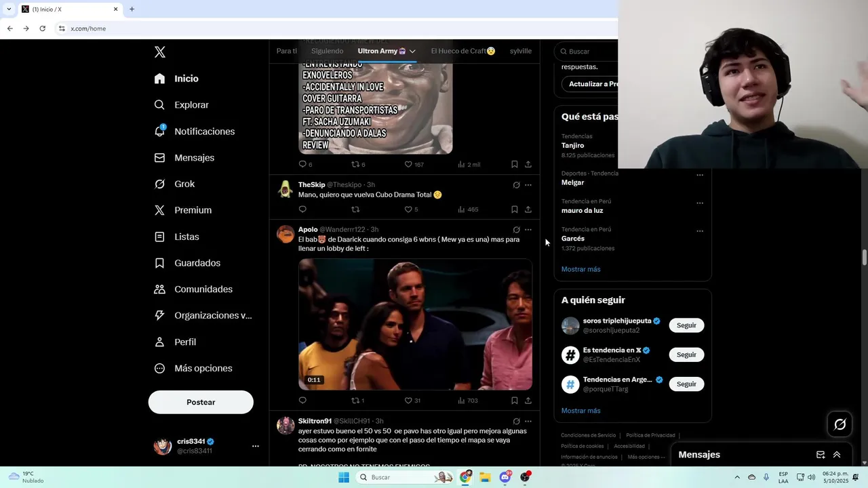Screen dimensions: 868x488
Task: Follow soros triplehijueputa
Action: (x=686, y=325)
